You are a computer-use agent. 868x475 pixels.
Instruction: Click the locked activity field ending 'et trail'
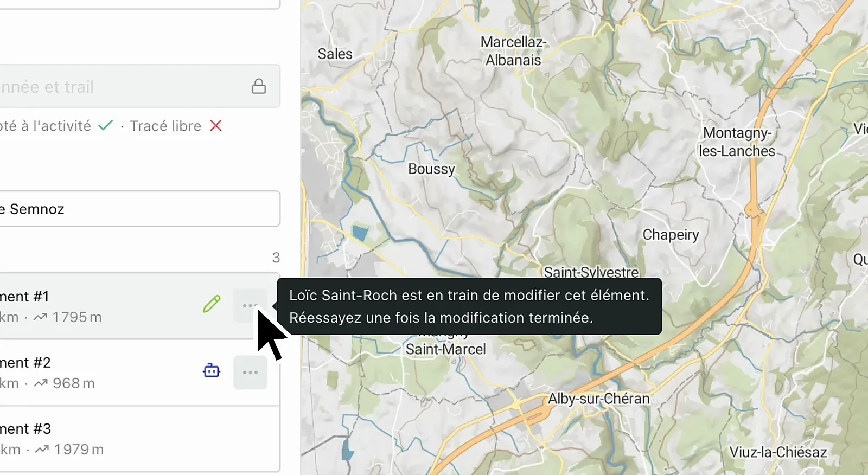[x=140, y=86]
